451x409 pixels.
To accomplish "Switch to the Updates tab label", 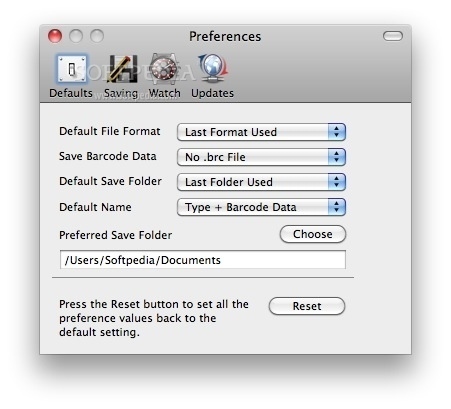I will pyautogui.click(x=212, y=93).
